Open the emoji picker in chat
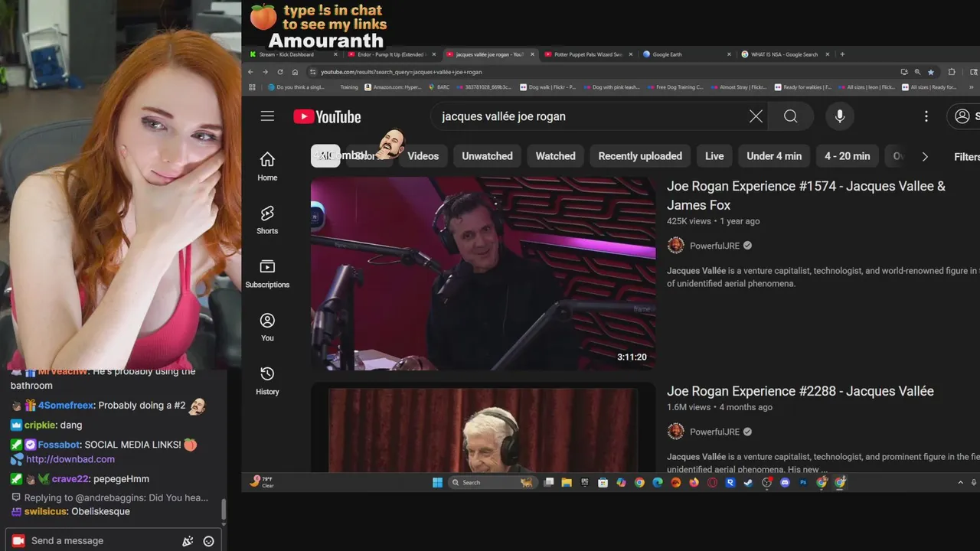This screenshot has width=980, height=551. point(208,541)
